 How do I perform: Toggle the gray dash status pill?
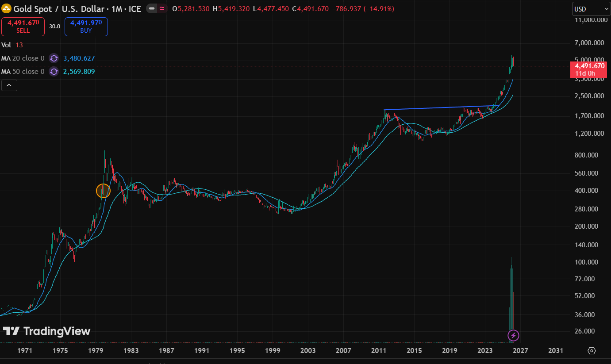tap(152, 9)
